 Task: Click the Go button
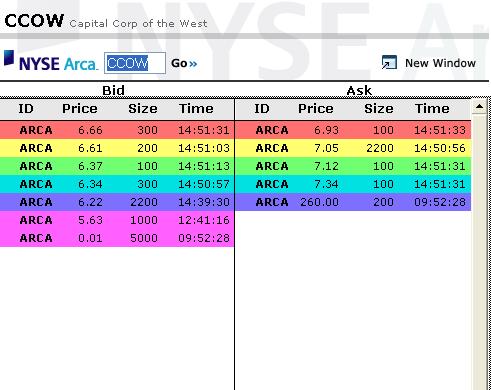coord(184,63)
